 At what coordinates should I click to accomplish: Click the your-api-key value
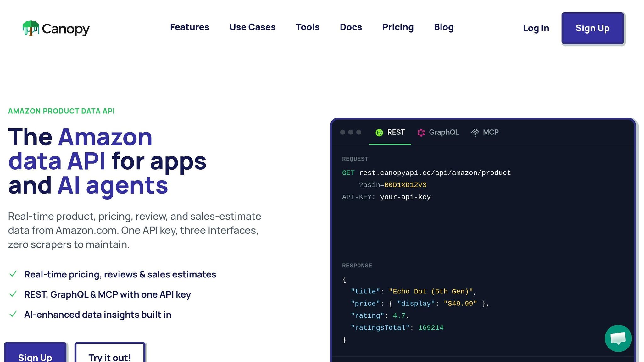(405, 197)
